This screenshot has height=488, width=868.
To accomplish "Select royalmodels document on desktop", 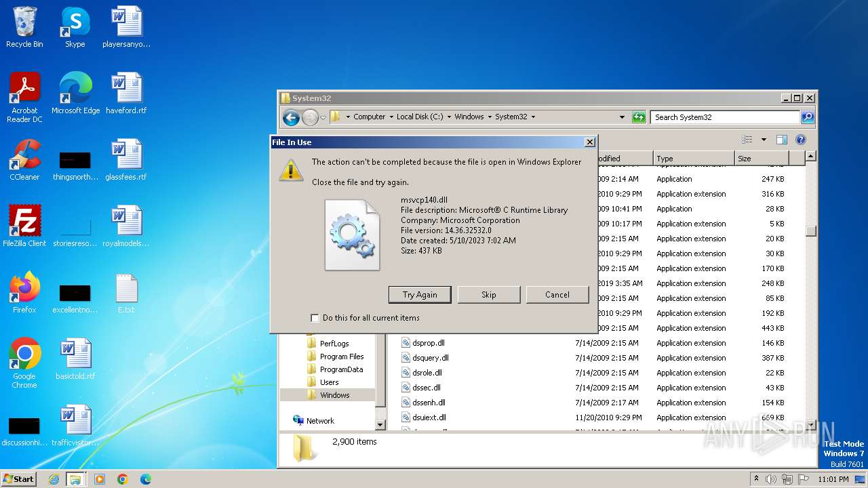I will click(126, 226).
